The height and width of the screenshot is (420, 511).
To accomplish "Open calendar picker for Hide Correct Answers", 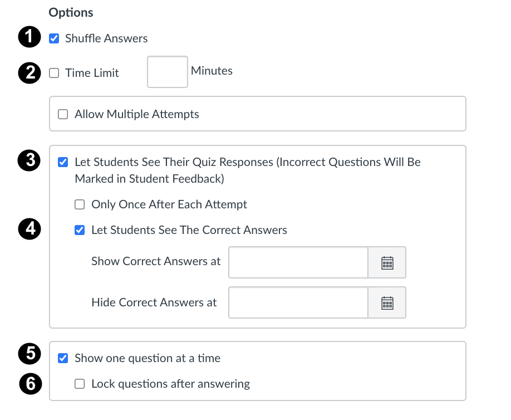I will click(387, 302).
